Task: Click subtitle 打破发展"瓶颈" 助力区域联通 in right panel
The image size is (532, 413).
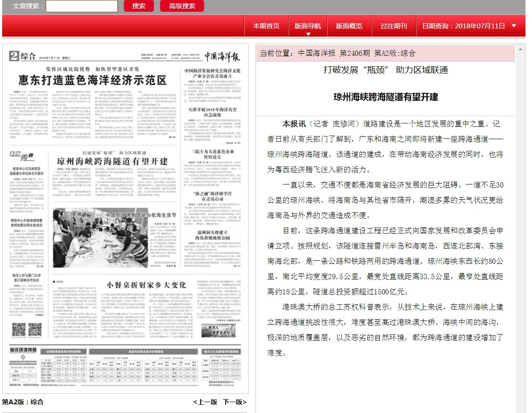Action: (x=385, y=70)
